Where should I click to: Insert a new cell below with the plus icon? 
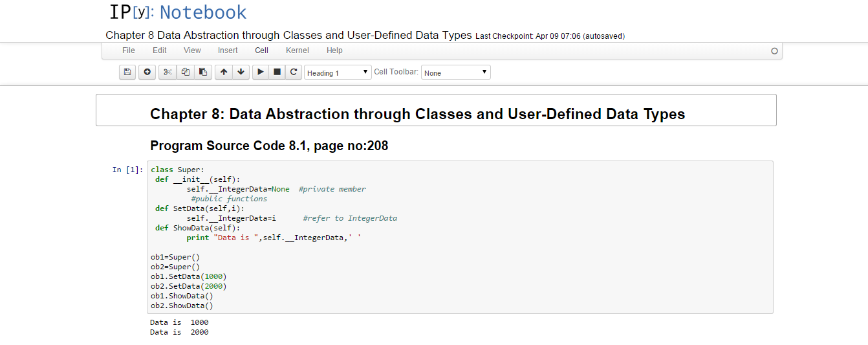[x=147, y=72]
